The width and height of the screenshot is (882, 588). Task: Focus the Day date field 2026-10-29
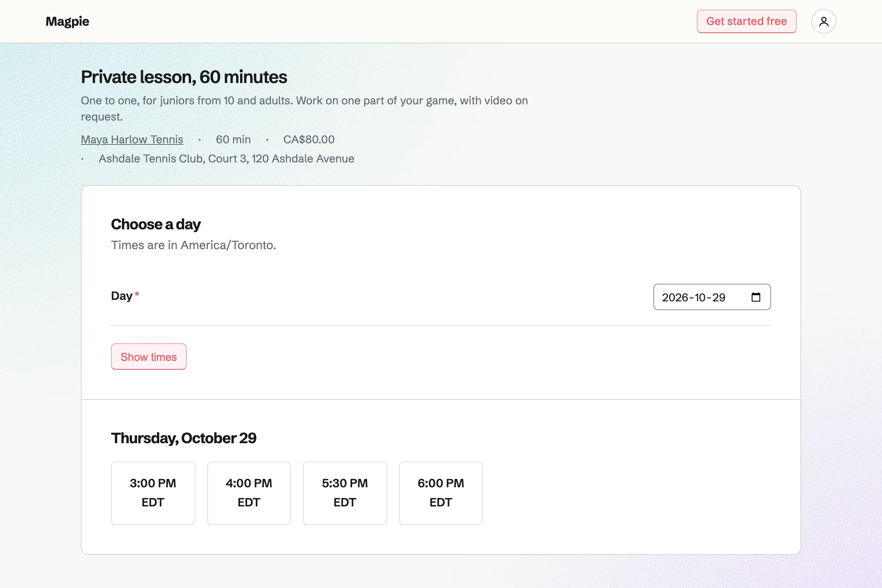coord(712,297)
